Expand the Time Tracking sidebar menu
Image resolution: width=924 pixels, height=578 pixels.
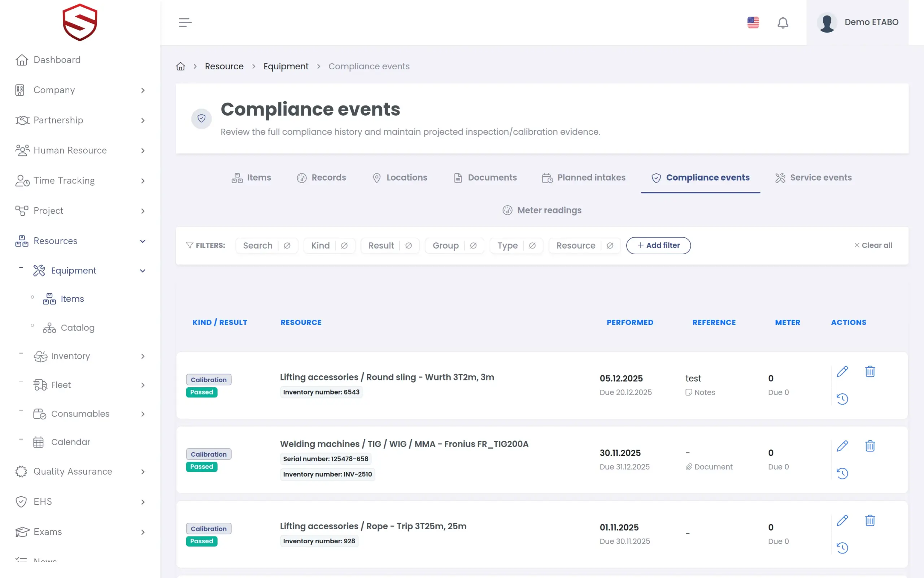pyautogui.click(x=80, y=181)
